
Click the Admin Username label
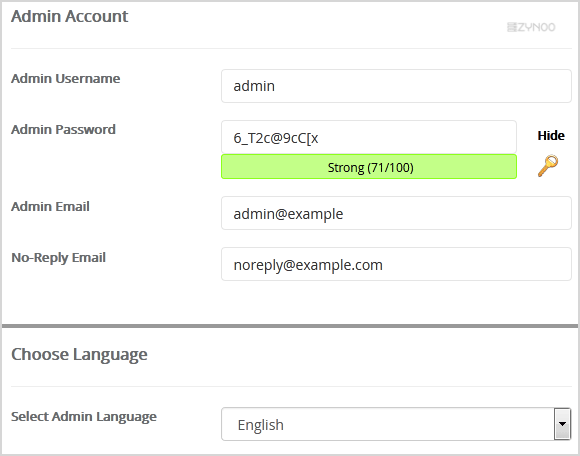65,78
